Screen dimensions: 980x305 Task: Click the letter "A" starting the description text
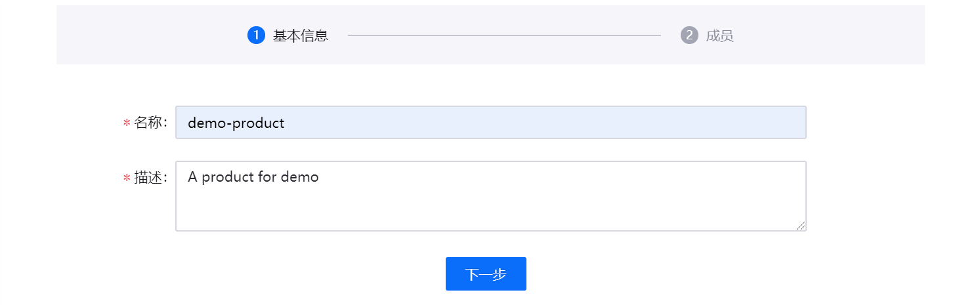pos(193,177)
